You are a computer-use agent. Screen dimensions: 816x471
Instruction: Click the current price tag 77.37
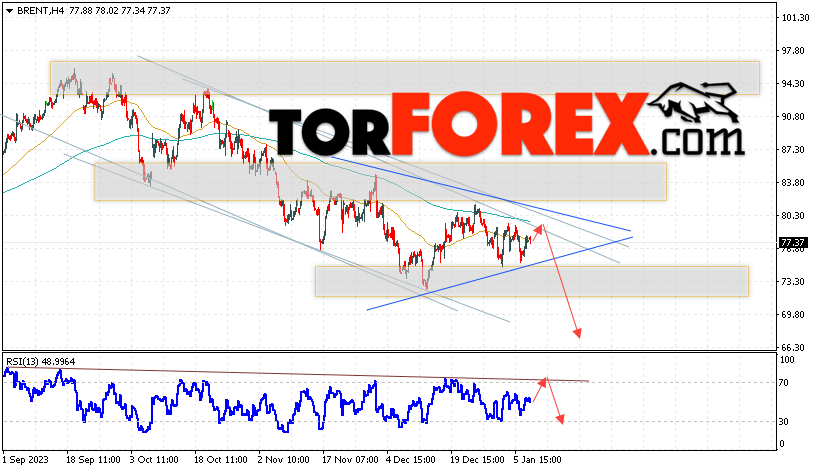pos(793,243)
